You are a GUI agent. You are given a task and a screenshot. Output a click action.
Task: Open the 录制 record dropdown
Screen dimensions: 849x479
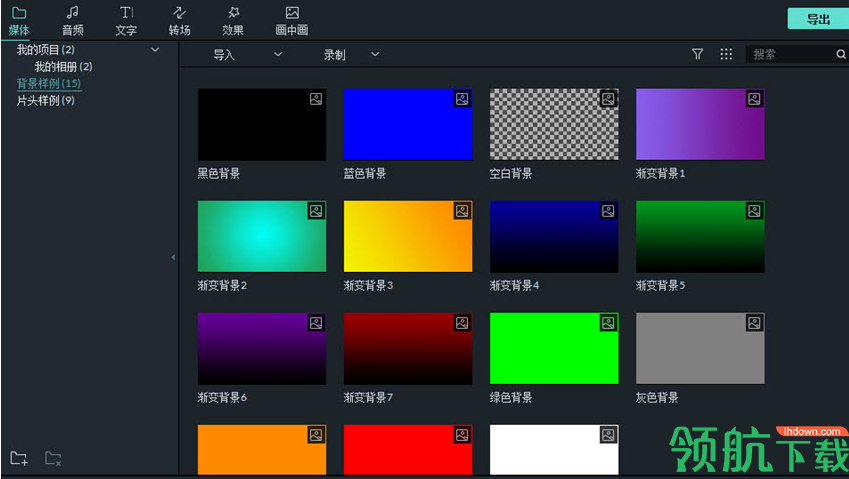pos(351,55)
